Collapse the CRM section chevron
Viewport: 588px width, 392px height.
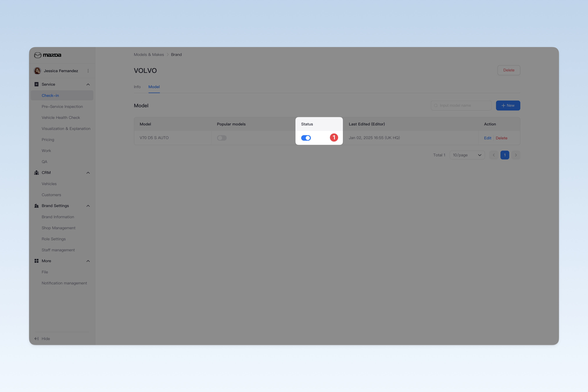88,173
